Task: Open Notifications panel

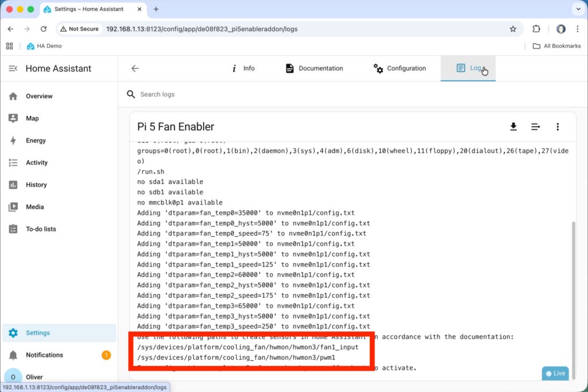Action: tap(44, 355)
